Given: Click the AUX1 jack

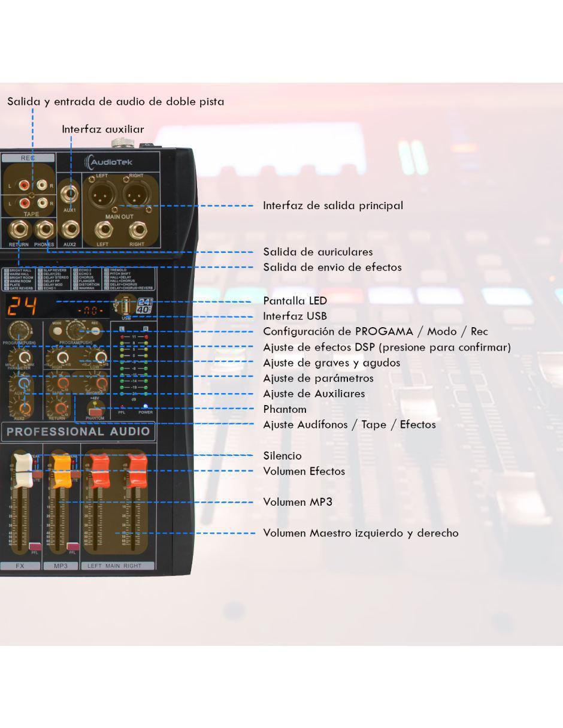Looking at the screenshot, I should pos(70,195).
